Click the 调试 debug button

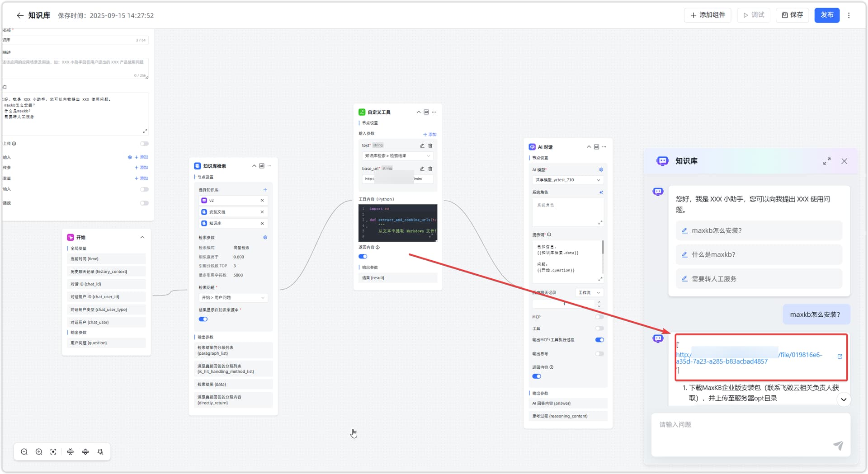pyautogui.click(x=754, y=15)
